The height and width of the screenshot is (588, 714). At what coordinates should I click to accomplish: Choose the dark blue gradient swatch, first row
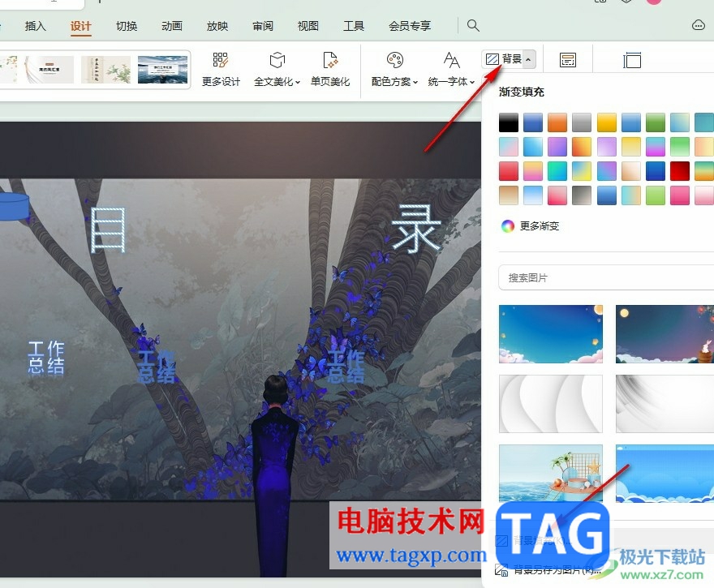pyautogui.click(x=533, y=122)
